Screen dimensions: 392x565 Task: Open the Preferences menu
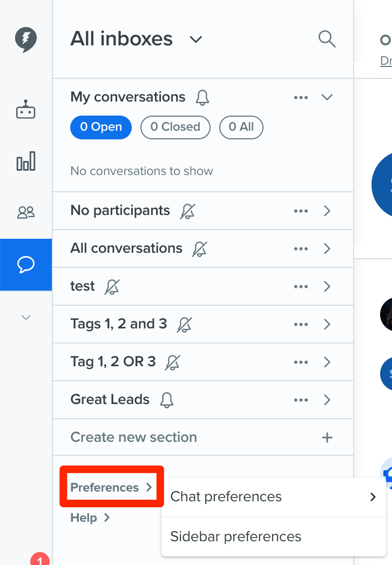pos(111,487)
